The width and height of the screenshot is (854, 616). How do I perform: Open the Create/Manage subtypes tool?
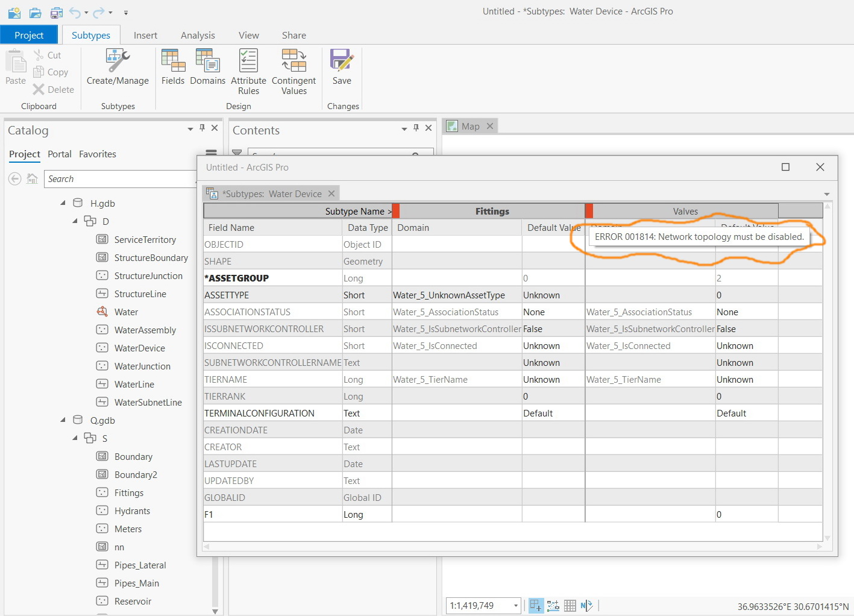coord(118,68)
